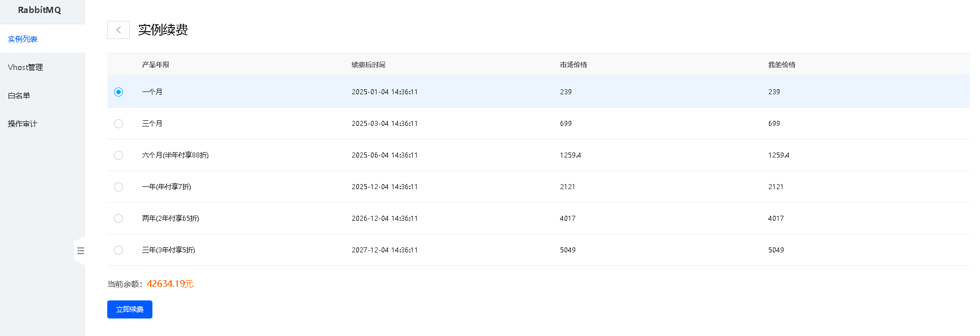Select the 两年 (2年付享65折) radio button
Screen dimensions: 980x336
point(119,219)
